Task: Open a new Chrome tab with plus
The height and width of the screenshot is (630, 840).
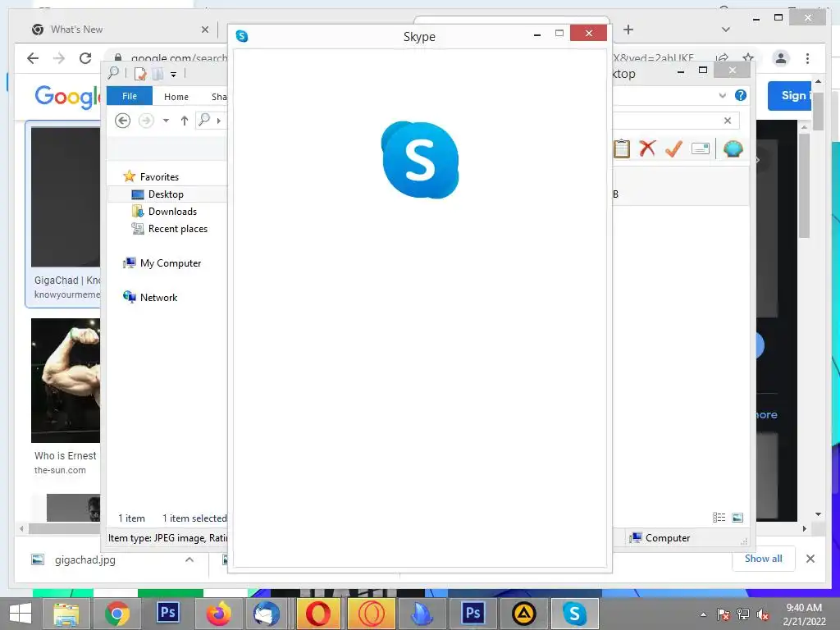Action: point(628,30)
